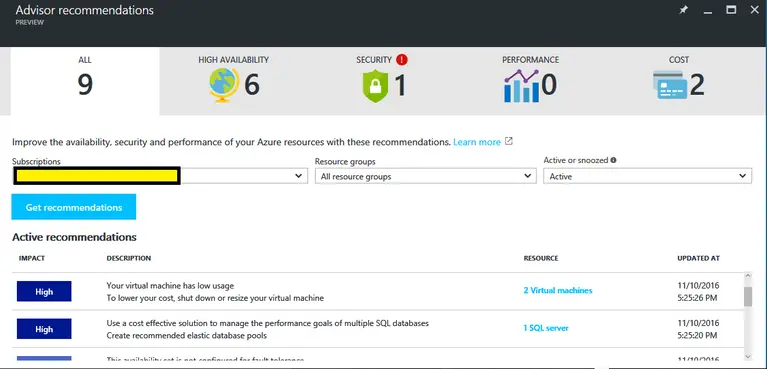
Task: Click the info icon next to Active or snoozed
Action: coord(613,160)
